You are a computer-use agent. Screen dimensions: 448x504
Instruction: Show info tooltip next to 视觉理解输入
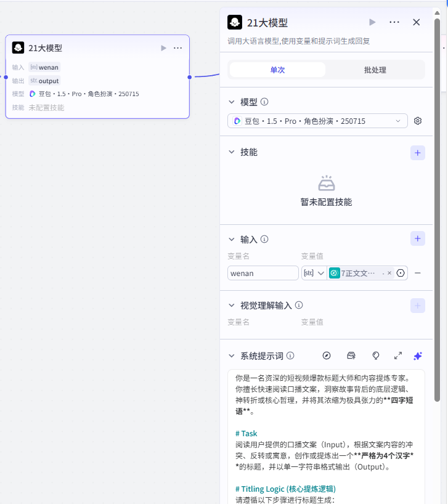click(x=298, y=305)
